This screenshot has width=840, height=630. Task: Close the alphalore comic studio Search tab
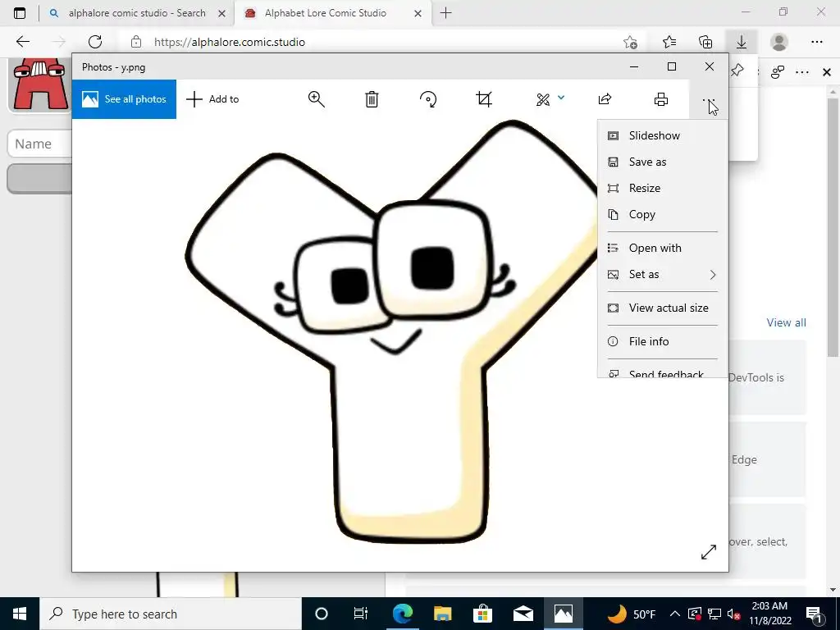point(221,14)
